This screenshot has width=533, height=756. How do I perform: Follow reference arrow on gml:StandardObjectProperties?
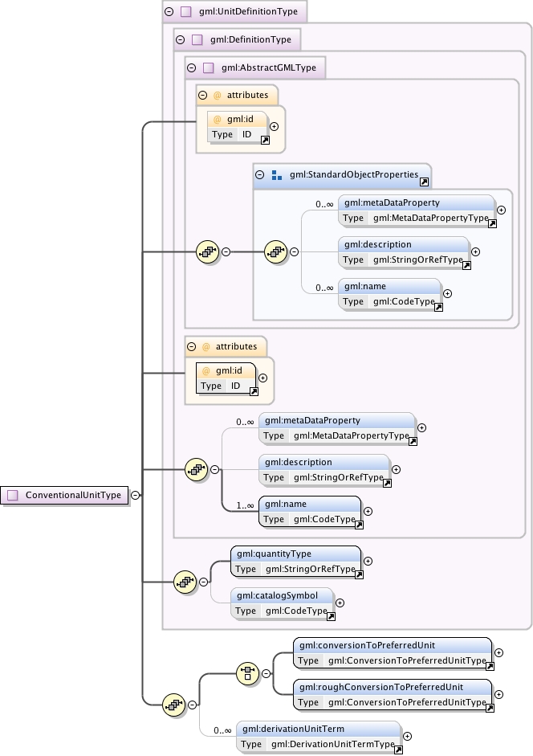[424, 182]
